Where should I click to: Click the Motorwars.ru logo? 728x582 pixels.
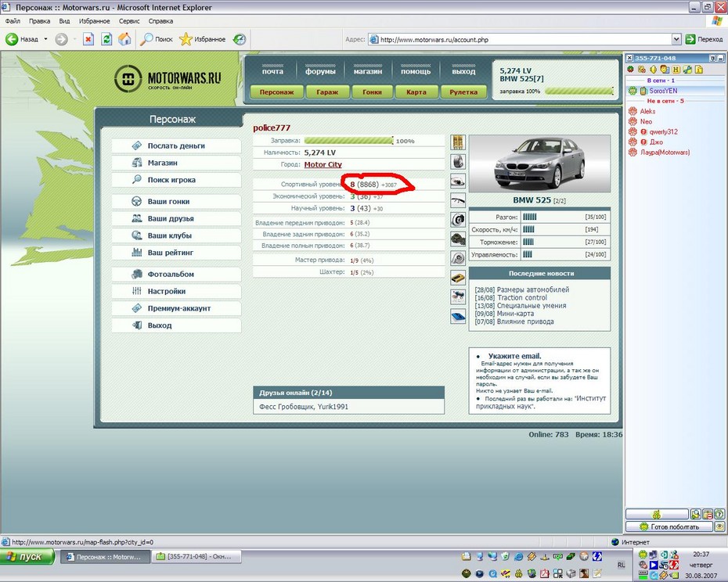point(168,78)
